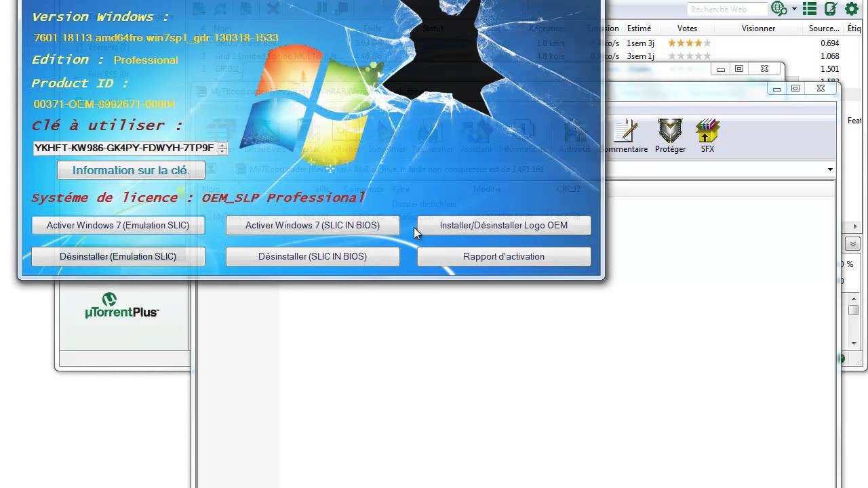Screen dimensions: 868x488
Task: Sort by Votes column header
Action: click(687, 28)
